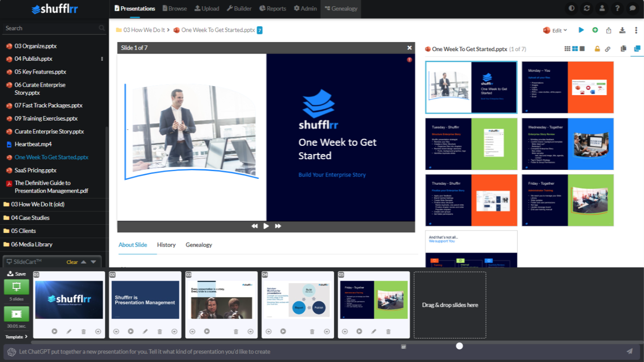Click the red alert icon on slide preview
644x362 pixels.
409,60
